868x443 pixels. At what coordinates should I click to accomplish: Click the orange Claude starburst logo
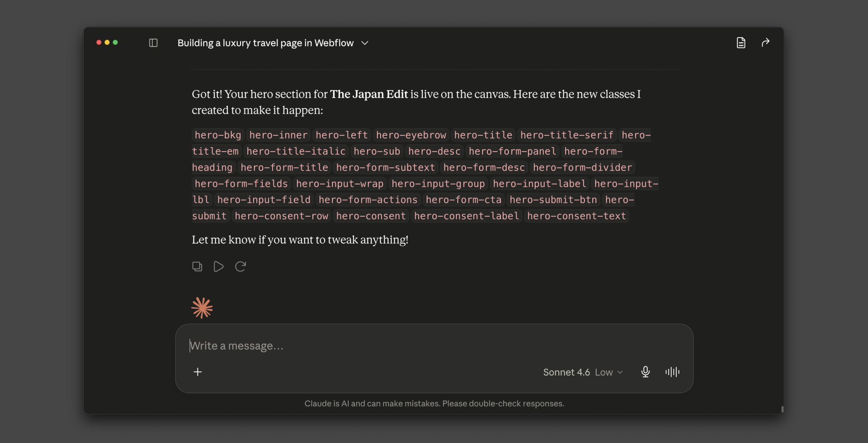[202, 308]
